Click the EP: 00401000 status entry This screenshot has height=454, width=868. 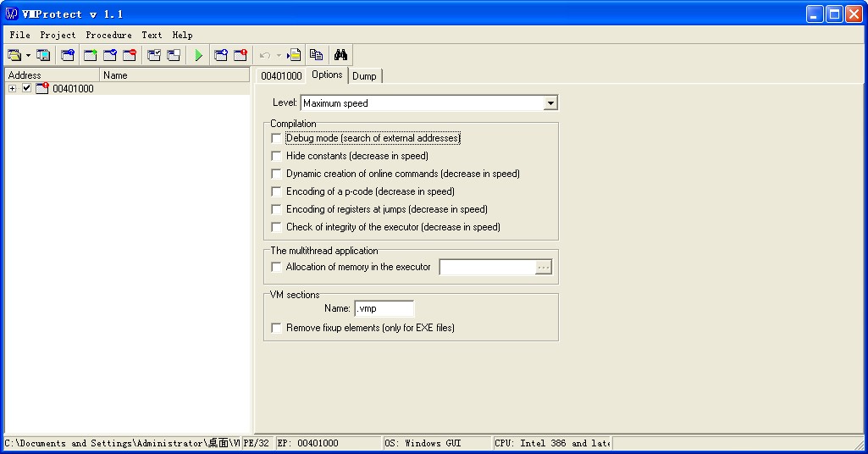click(x=329, y=443)
